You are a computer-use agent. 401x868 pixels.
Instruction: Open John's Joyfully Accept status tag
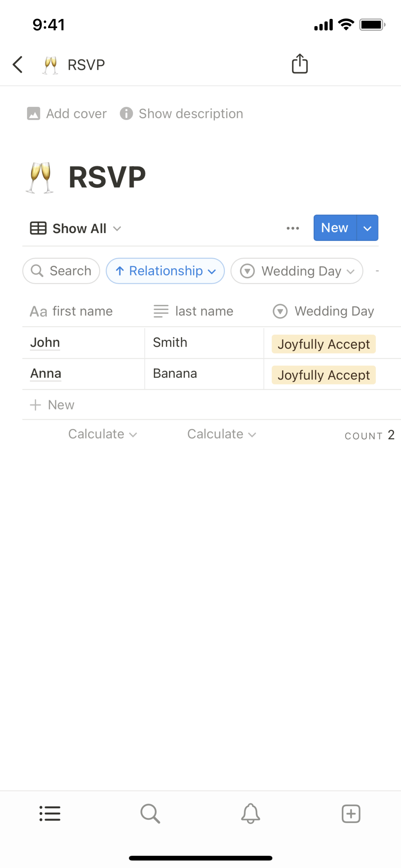[323, 344]
